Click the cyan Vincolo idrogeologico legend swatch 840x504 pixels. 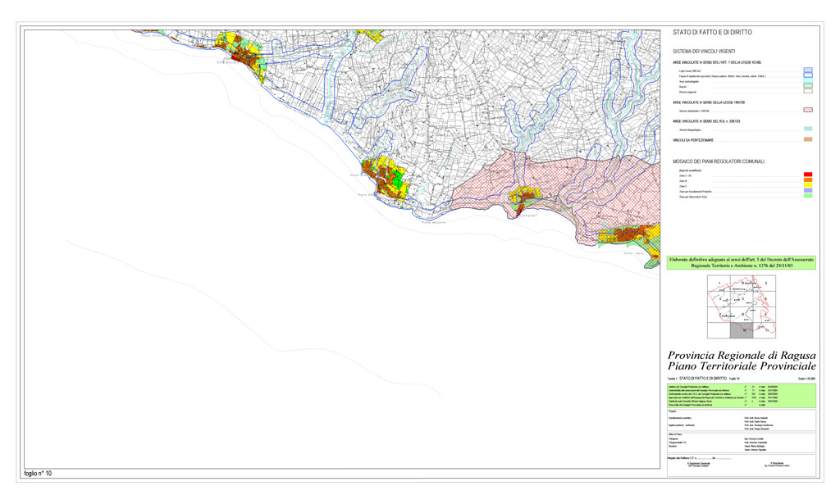click(808, 129)
